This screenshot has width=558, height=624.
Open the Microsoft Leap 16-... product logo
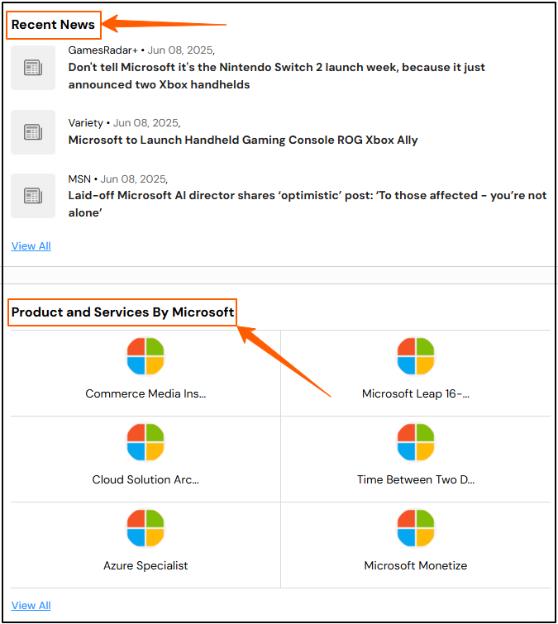click(x=416, y=356)
